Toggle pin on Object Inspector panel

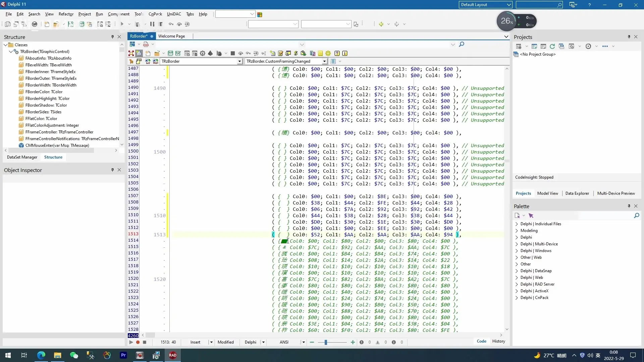(112, 170)
